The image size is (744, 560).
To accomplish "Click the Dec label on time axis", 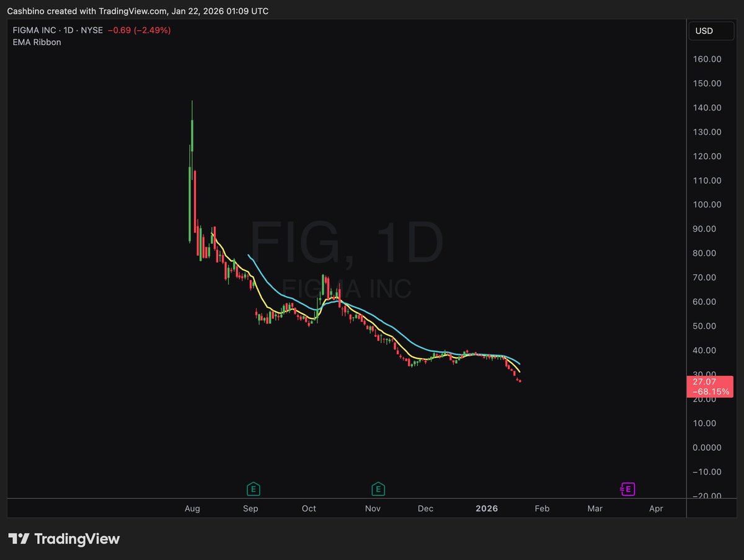I will pos(425,509).
